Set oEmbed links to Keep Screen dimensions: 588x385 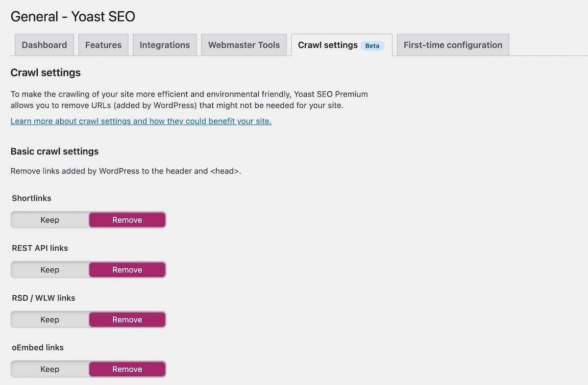click(49, 369)
